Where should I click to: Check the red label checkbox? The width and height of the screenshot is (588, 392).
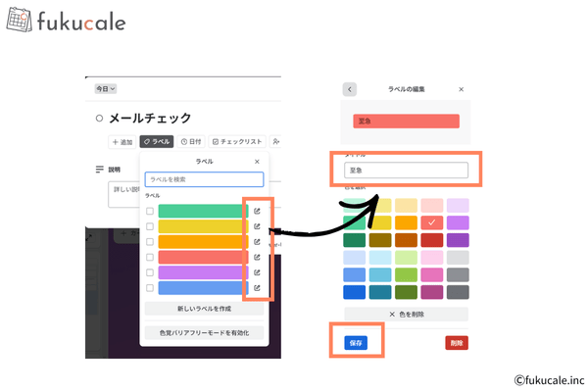point(150,257)
